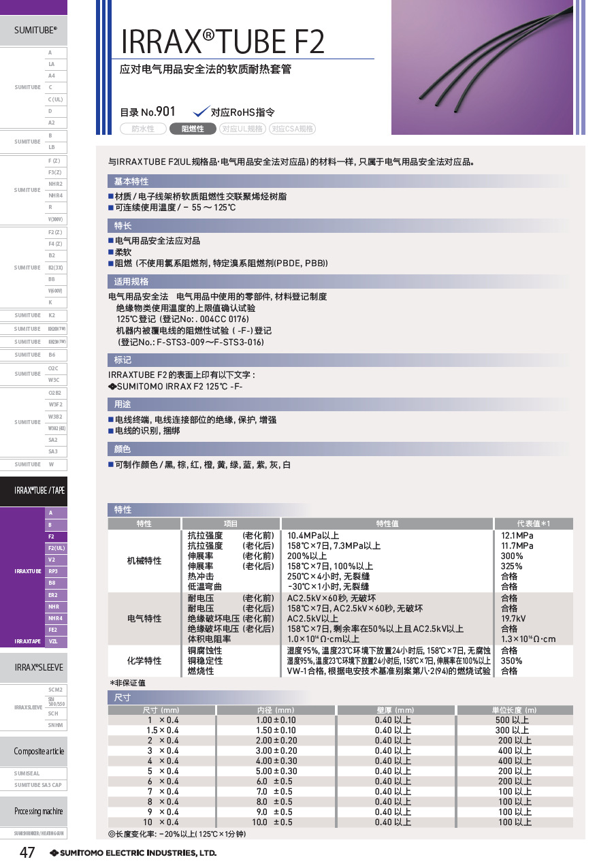Image resolution: width=614 pixels, height=868 pixels.
Task: Jump to SUMITUBE B2(3X) index entry
Action: [x=56, y=268]
